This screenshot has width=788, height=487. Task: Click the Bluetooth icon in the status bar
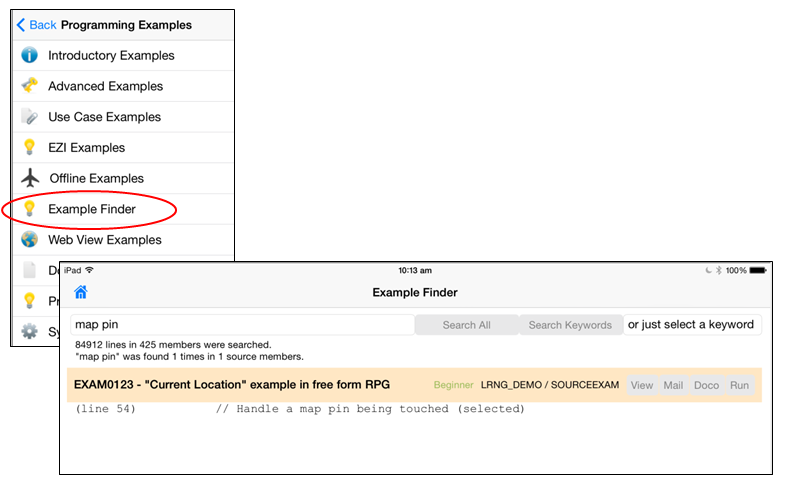719,270
